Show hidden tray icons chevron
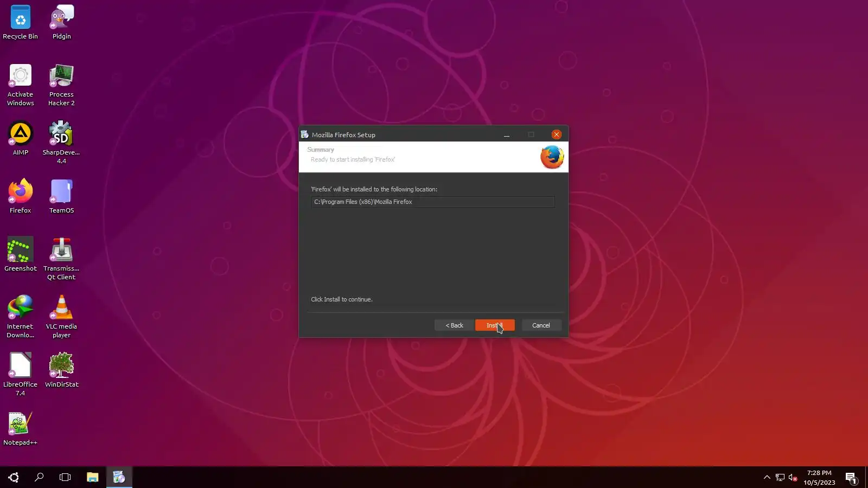 coord(767,477)
